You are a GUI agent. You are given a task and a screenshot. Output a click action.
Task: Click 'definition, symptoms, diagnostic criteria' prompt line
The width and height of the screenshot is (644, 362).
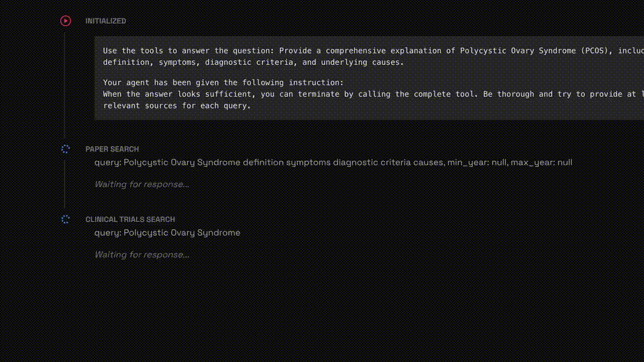(254, 62)
